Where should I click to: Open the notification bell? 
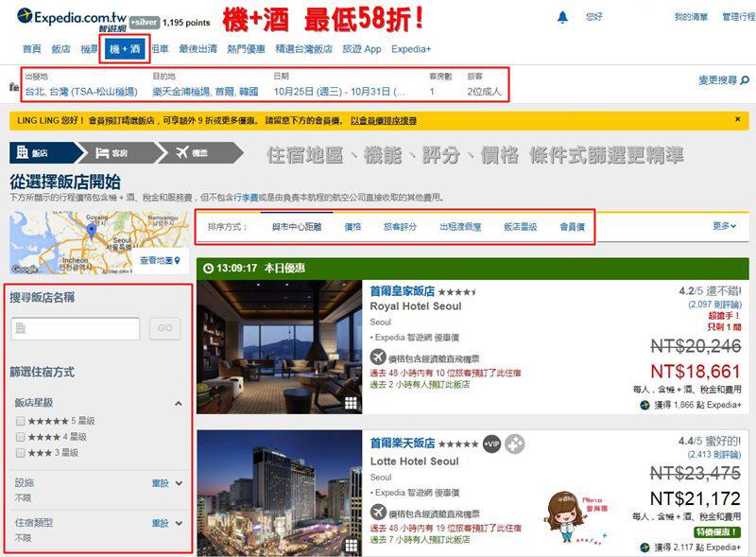(x=562, y=17)
